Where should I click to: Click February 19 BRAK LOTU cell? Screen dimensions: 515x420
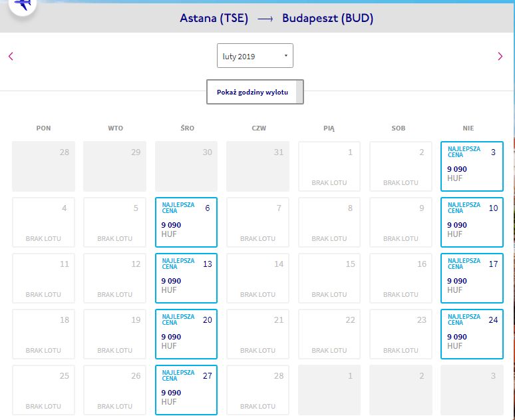[x=114, y=334]
